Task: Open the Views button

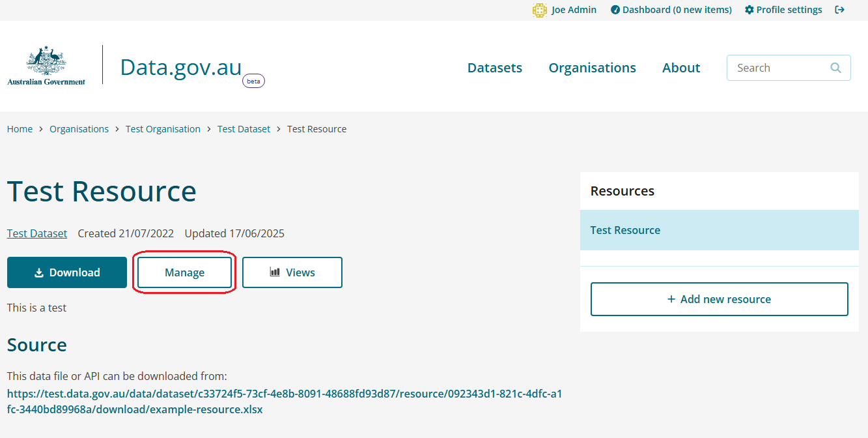Action: [292, 272]
